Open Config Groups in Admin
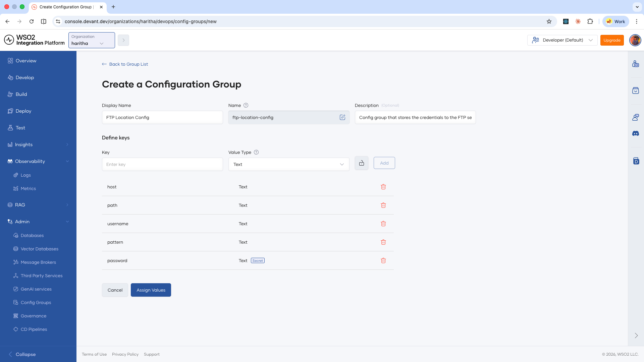 (x=36, y=302)
